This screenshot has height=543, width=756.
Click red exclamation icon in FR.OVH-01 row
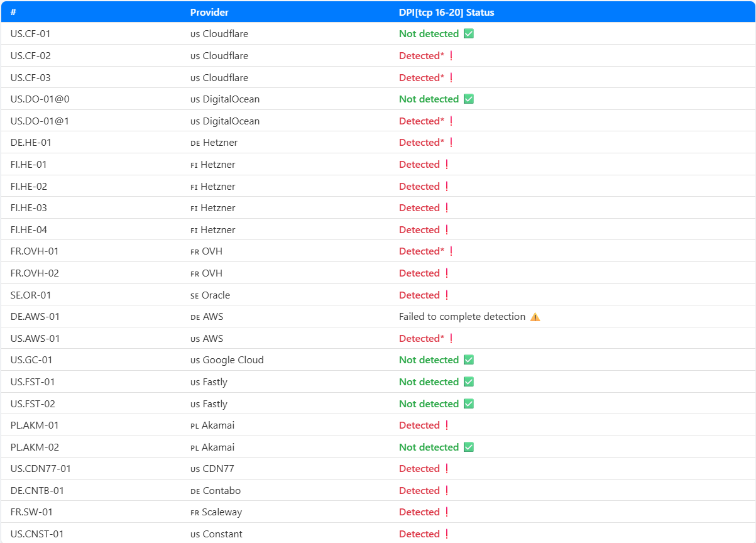[451, 251]
